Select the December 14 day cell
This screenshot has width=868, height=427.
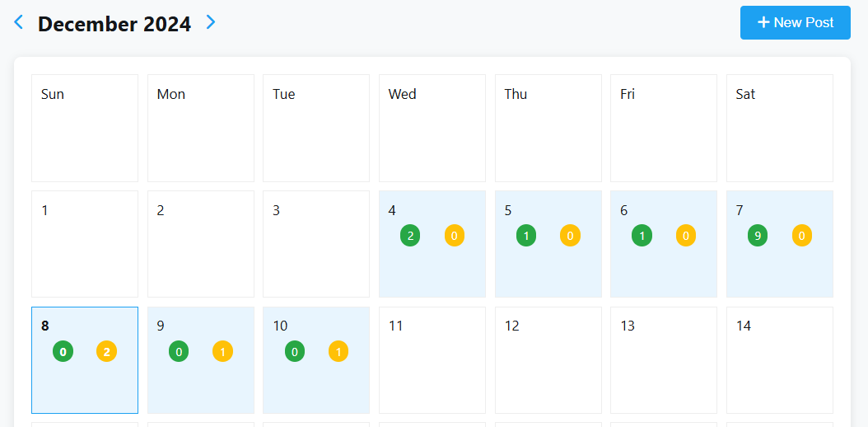pyautogui.click(x=779, y=360)
